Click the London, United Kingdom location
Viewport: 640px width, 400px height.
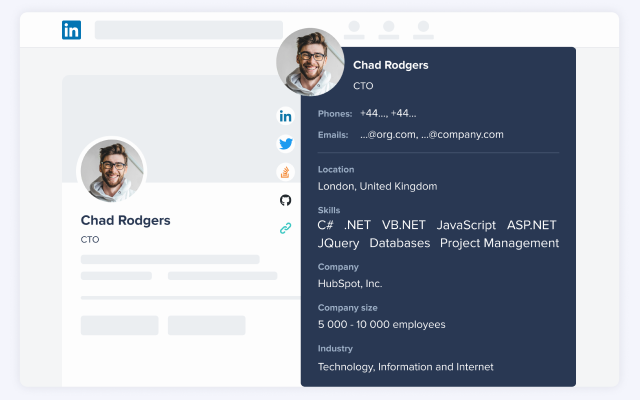(377, 186)
